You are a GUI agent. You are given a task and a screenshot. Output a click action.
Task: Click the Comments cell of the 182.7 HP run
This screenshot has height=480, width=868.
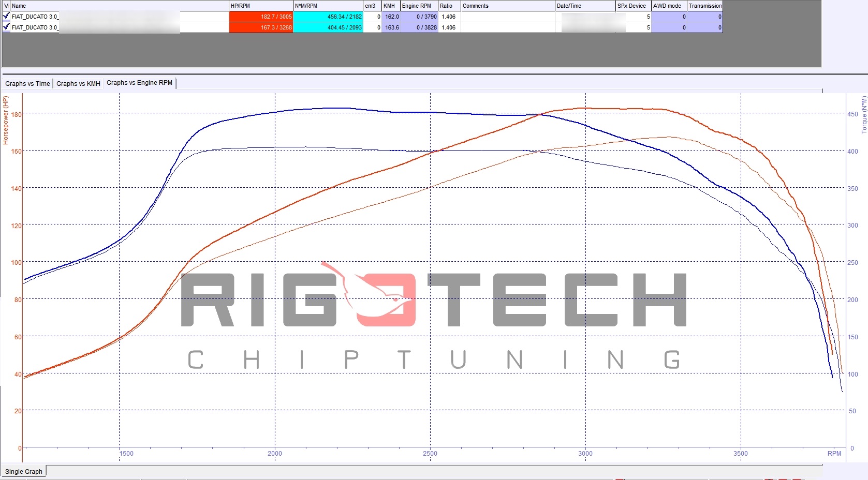click(x=508, y=17)
